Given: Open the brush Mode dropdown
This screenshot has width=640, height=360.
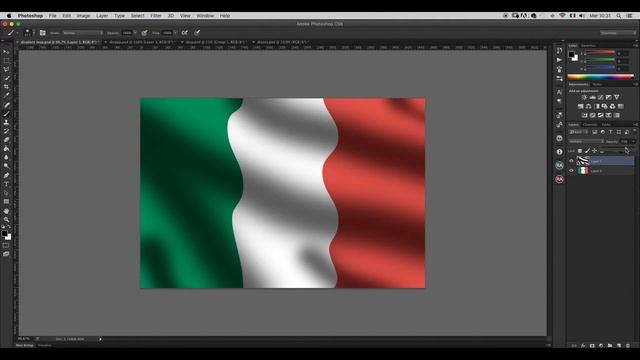Looking at the screenshot, I should 82,33.
